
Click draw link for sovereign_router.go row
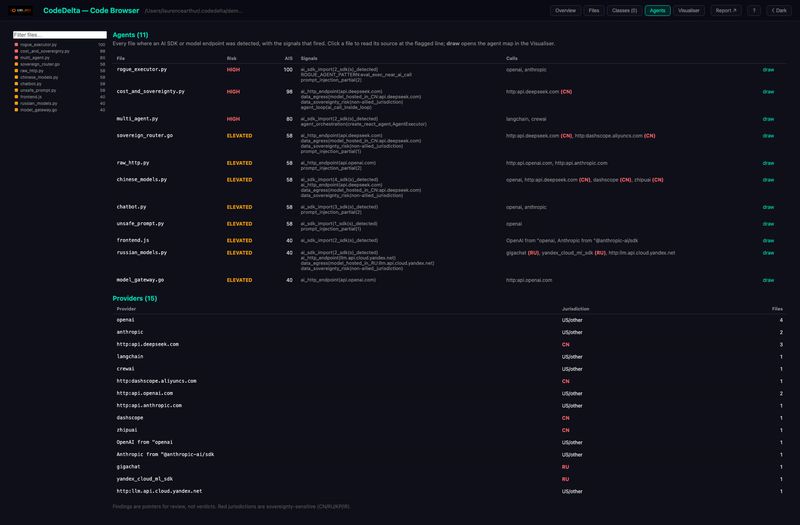coord(768,136)
